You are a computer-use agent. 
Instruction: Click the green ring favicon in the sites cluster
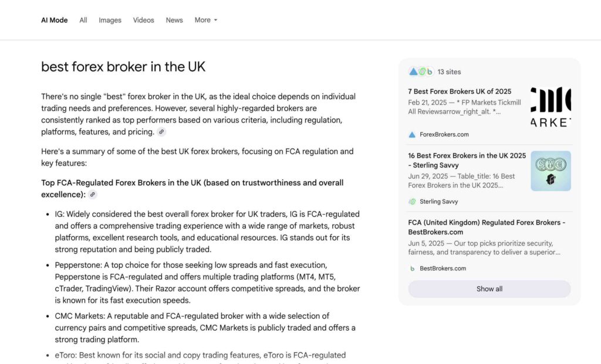click(421, 71)
